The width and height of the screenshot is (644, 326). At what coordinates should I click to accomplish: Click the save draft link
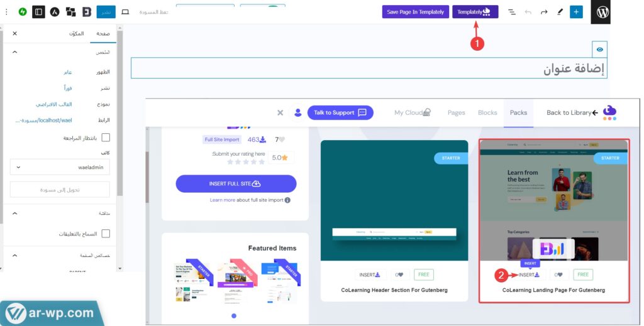(x=154, y=13)
